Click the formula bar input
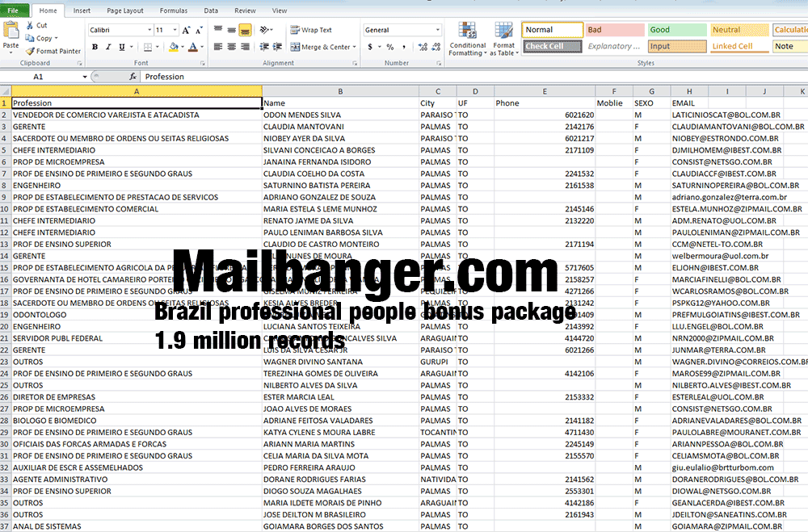This screenshot has height=532, width=808. (x=474, y=77)
